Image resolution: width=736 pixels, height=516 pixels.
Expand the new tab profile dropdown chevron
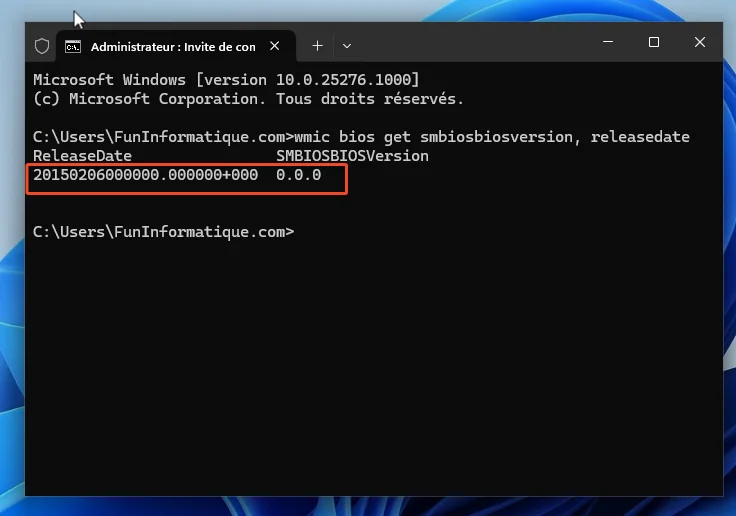coord(347,45)
